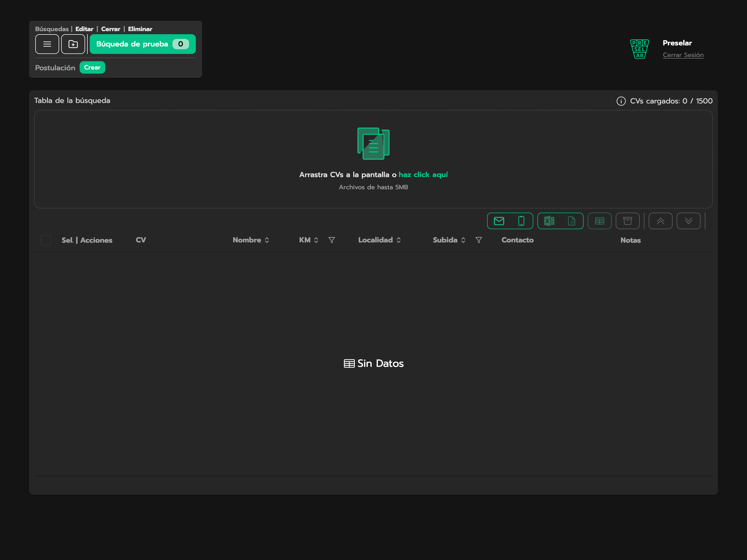Tick the select-all checkbox in table header
This screenshot has height=560, width=747.
46,240
